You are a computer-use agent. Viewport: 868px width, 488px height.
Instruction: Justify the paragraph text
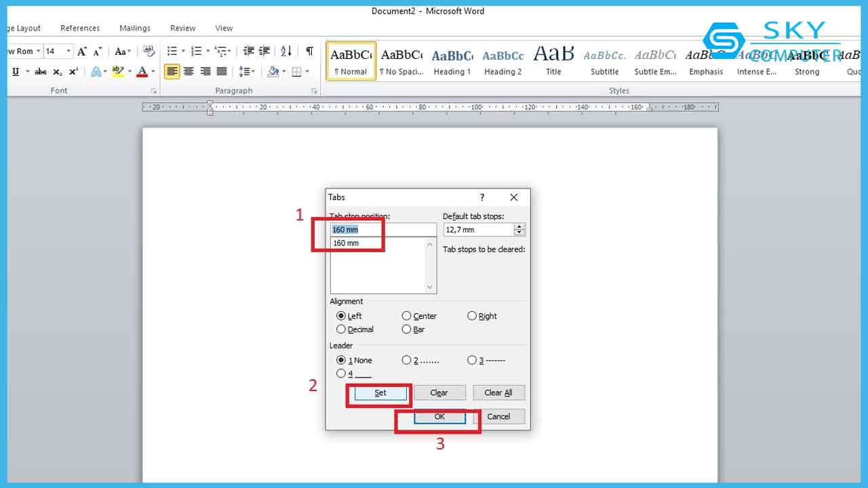point(222,71)
